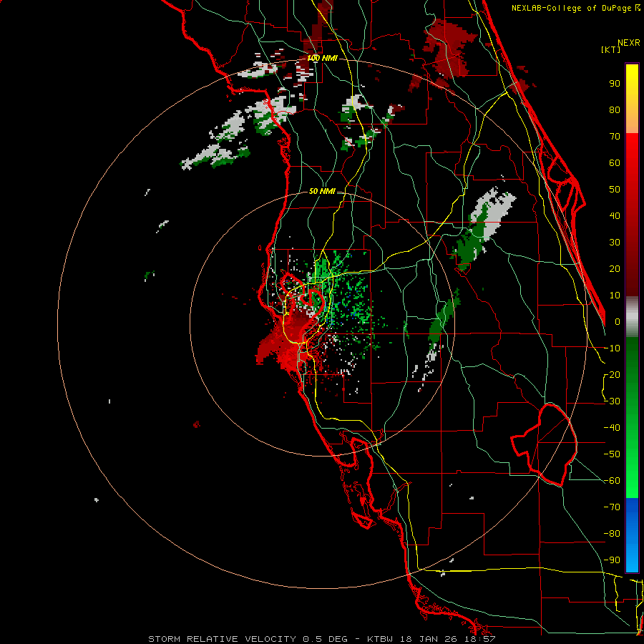644x644 pixels.
Task: Click the STORM RELATIVE VELOCITY caption text
Action: (x=222, y=639)
